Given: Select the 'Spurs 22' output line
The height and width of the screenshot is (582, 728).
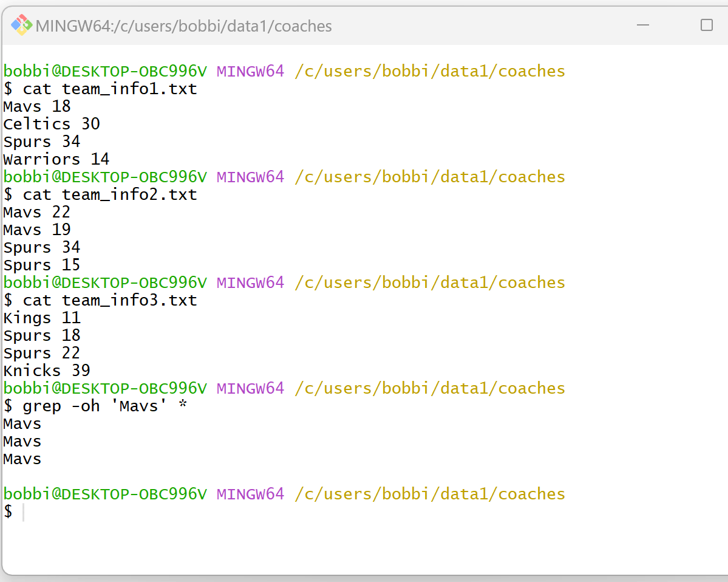Looking at the screenshot, I should (x=42, y=354).
